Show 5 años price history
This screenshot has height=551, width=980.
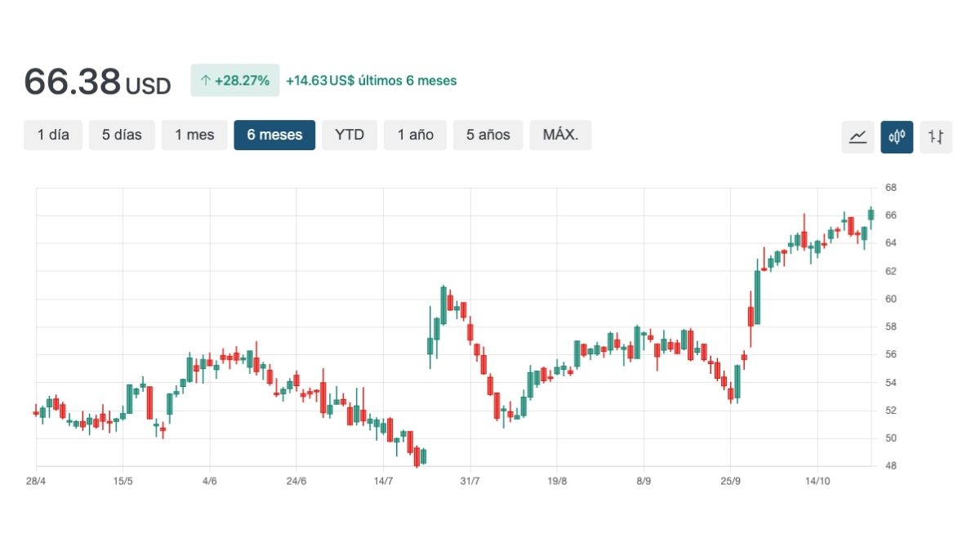click(x=488, y=135)
